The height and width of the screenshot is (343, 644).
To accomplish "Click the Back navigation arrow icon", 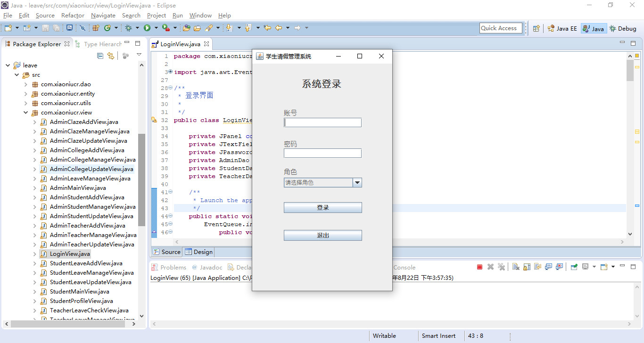I will pyautogui.click(x=279, y=28).
